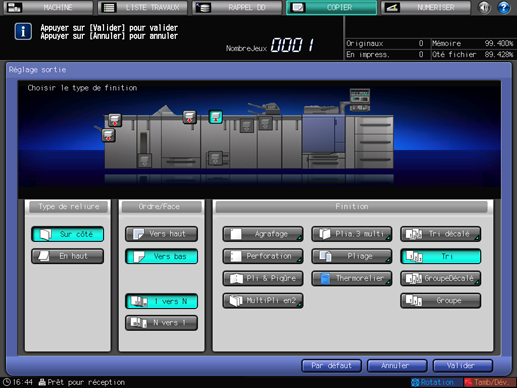Click the NombreJeux copy count display
Screen dimensions: 517x388
tap(270, 45)
